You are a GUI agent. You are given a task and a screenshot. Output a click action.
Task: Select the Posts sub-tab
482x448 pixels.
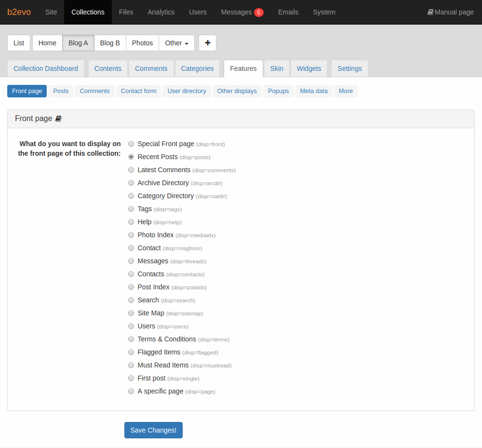tap(61, 91)
